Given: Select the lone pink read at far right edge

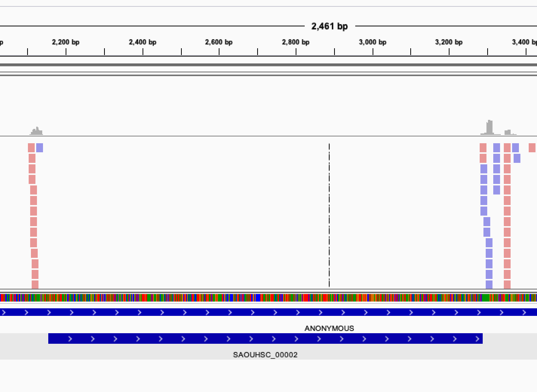Looking at the screenshot, I should 532,148.
